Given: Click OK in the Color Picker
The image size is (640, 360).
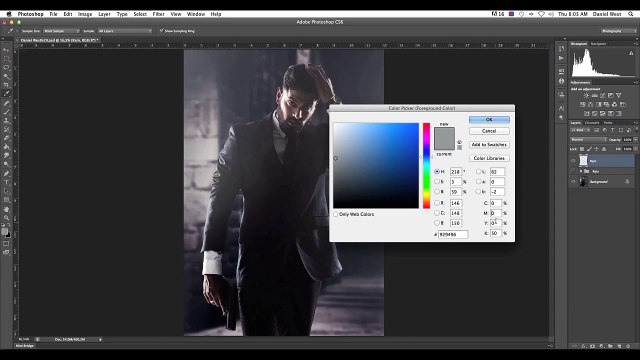Looking at the screenshot, I should (489, 120).
